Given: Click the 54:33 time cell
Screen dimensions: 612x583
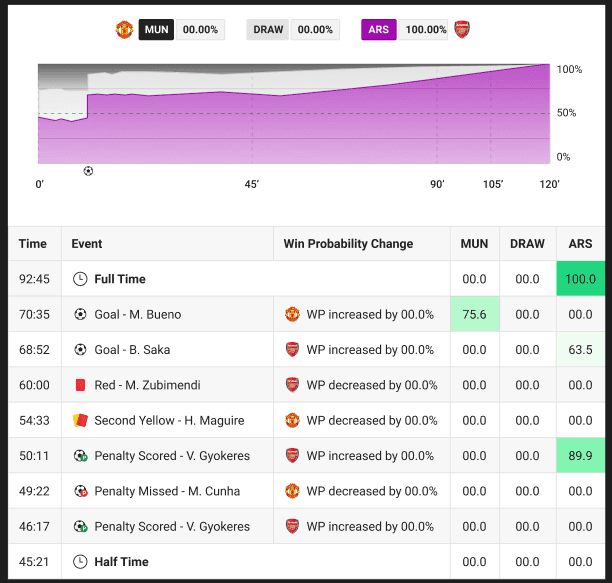Looking at the screenshot, I should pos(34,420).
